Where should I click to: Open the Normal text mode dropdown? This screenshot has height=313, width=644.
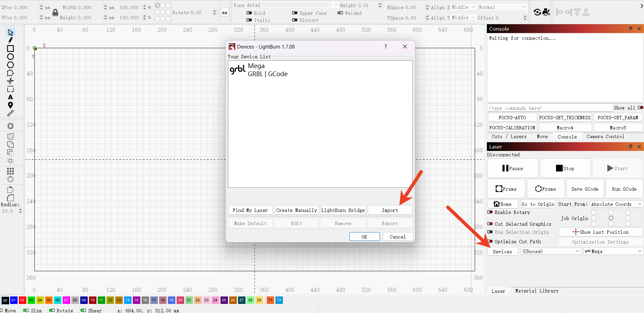(x=502, y=7)
